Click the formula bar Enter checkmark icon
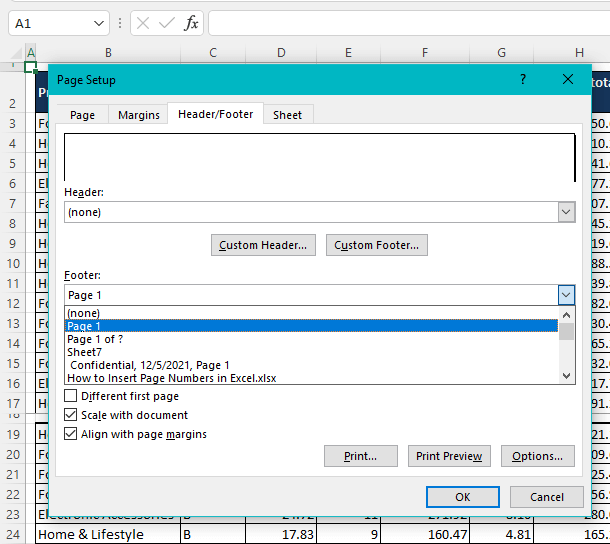610x544 pixels. tap(167, 24)
